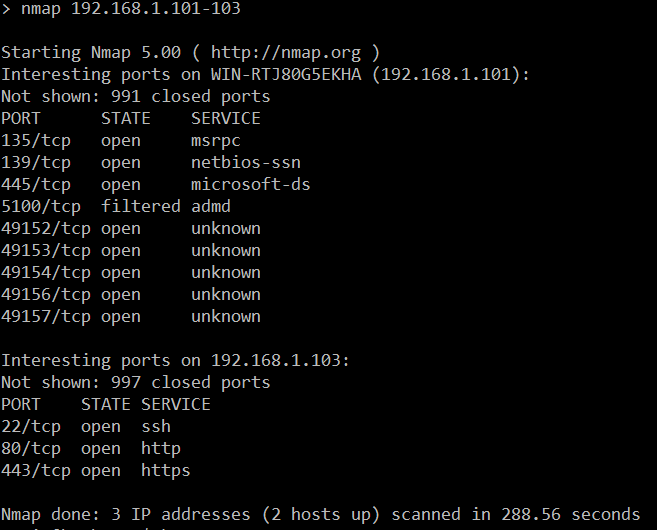Click the 49157/tcp port entry
The image size is (657, 530).
click(46, 316)
